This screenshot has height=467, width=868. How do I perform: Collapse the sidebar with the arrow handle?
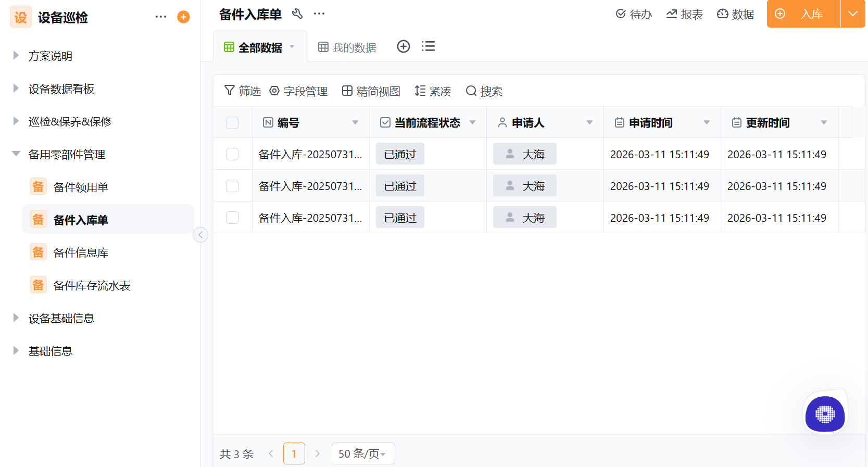tap(200, 235)
